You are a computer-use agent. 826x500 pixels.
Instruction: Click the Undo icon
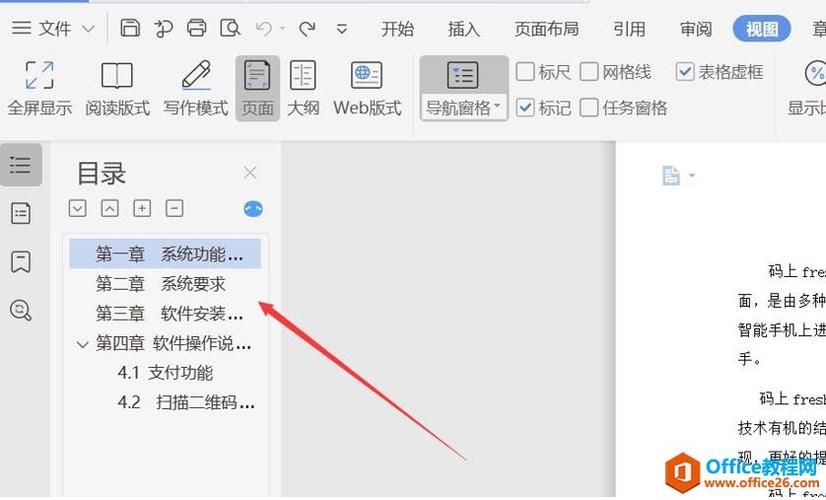(263, 28)
